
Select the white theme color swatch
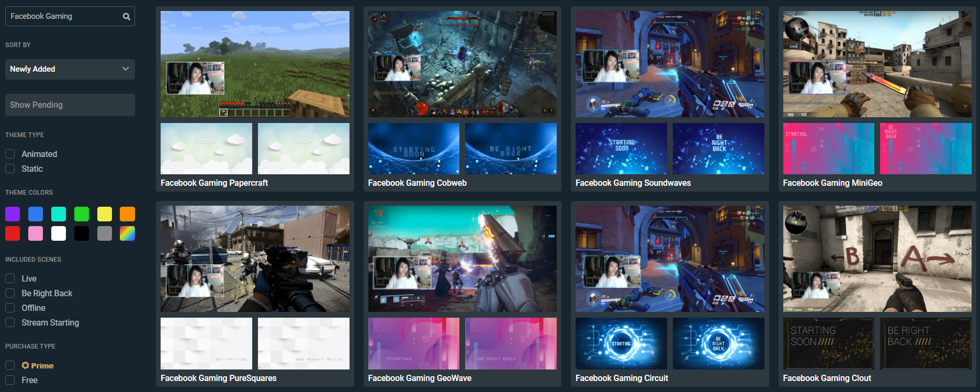(59, 233)
